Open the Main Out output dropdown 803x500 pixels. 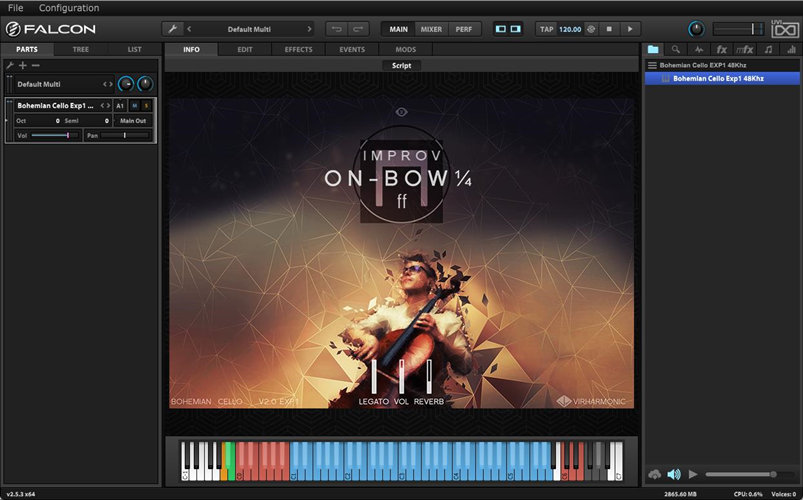(132, 120)
